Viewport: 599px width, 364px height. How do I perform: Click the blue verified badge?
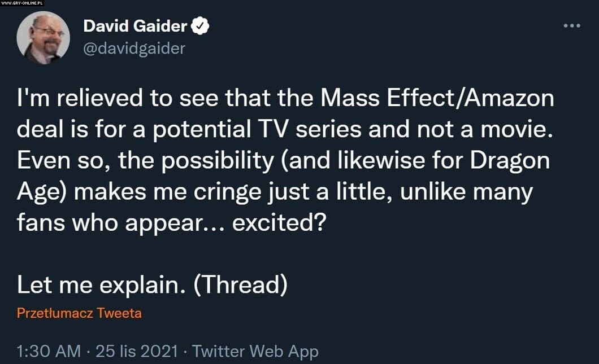click(201, 26)
